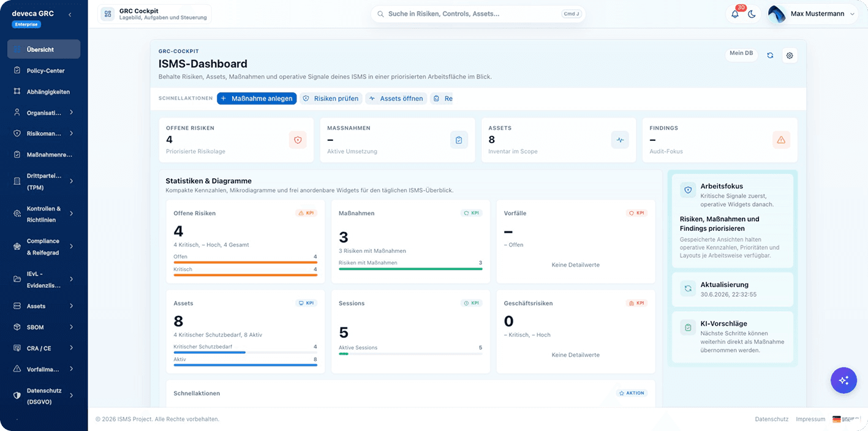
Task: Click the Kritischer Schutzbedarf progress bar
Action: point(245,353)
